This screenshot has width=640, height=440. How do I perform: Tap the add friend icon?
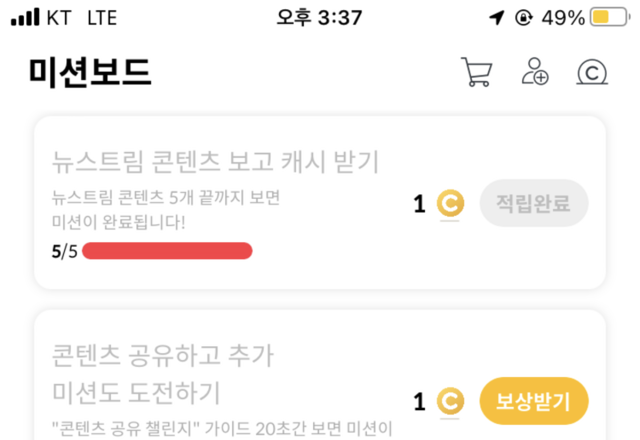pyautogui.click(x=536, y=72)
